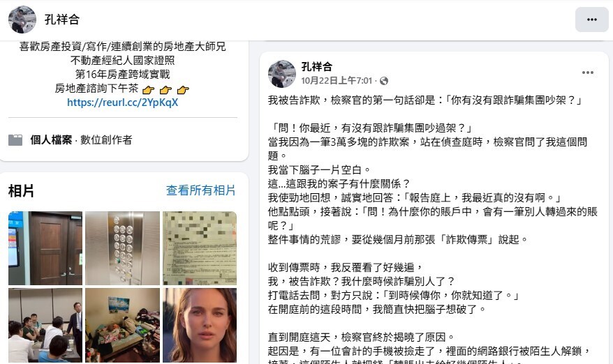613x364 pixels.
Task: Open the meeting room photo thumbnail
Action: 45,326
